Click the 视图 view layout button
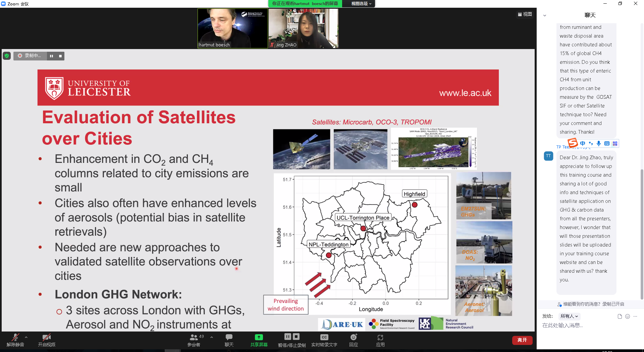Viewport: 644px width, 352px height. (x=525, y=14)
